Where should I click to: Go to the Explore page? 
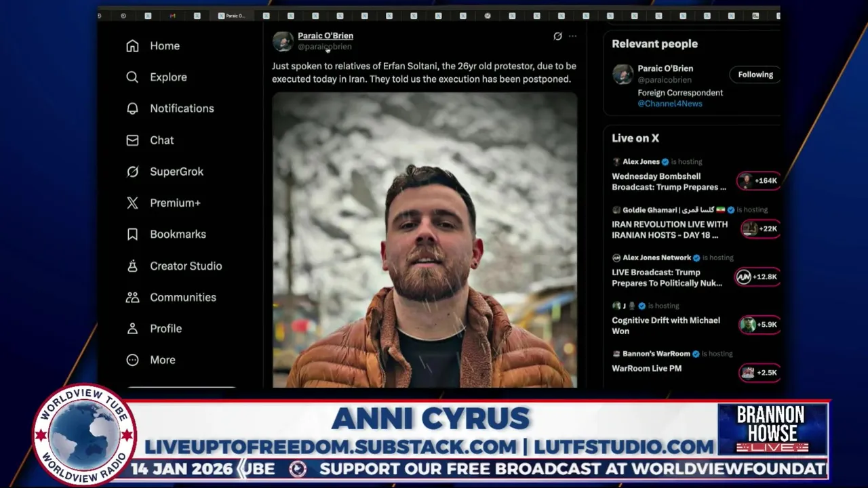coord(168,77)
